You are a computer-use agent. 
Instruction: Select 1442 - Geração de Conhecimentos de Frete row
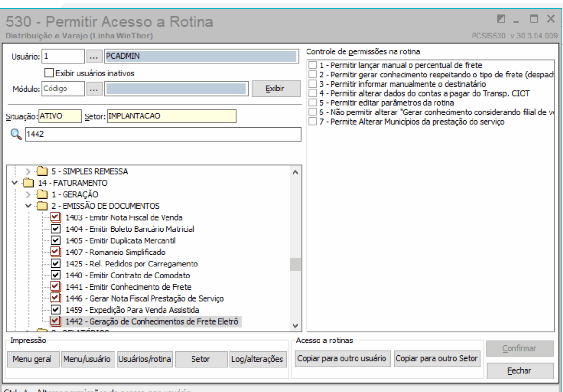pos(152,321)
